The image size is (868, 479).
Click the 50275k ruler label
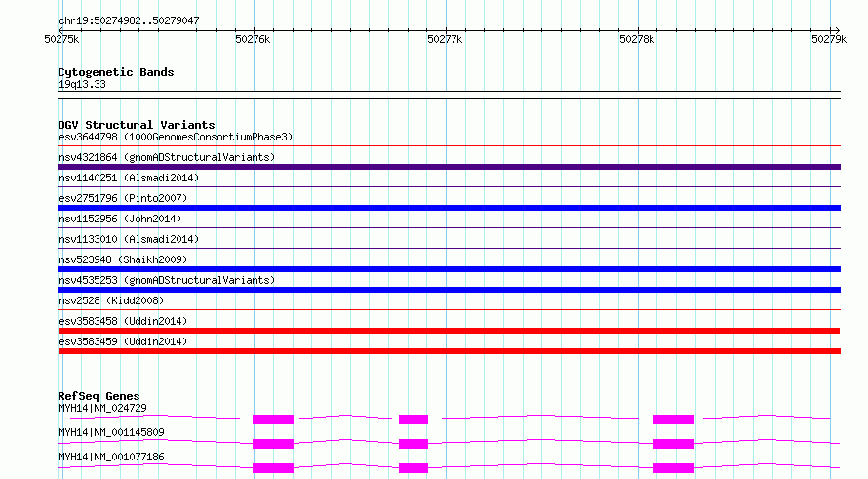click(x=61, y=39)
